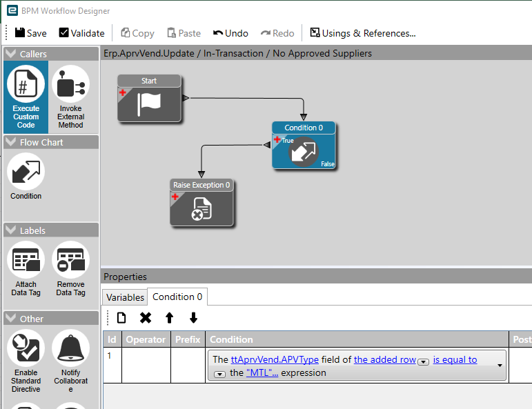The width and height of the screenshot is (532, 409).
Task: Open Usings & References dialog
Action: 363,33
